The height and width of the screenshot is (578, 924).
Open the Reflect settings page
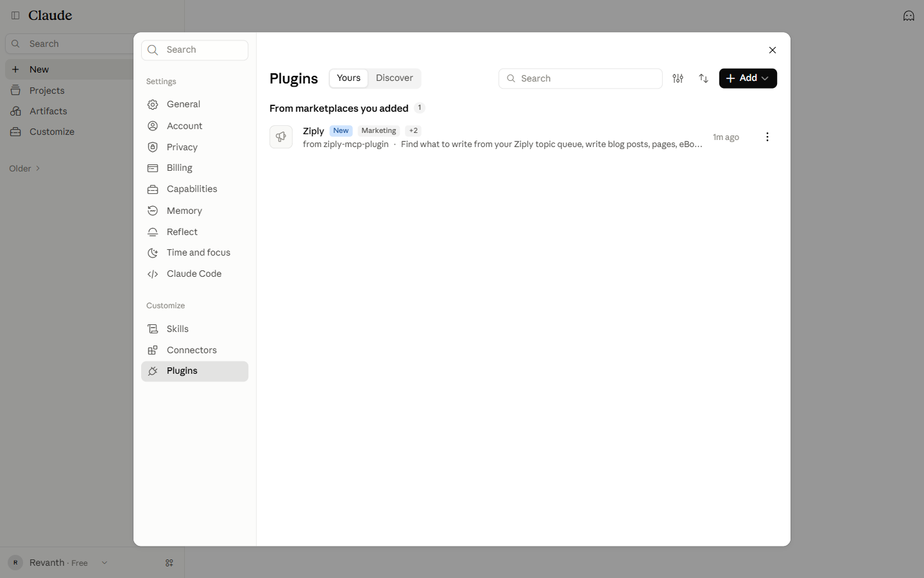point(194,232)
